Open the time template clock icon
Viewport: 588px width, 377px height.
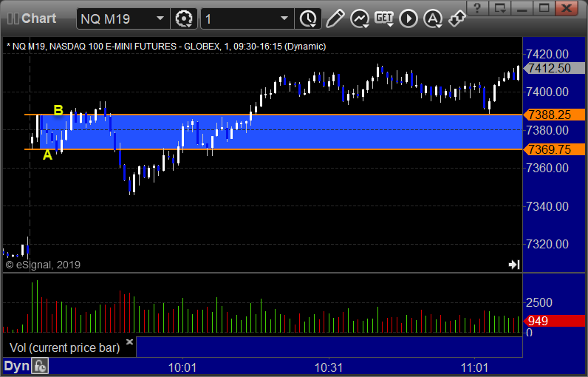click(x=308, y=18)
